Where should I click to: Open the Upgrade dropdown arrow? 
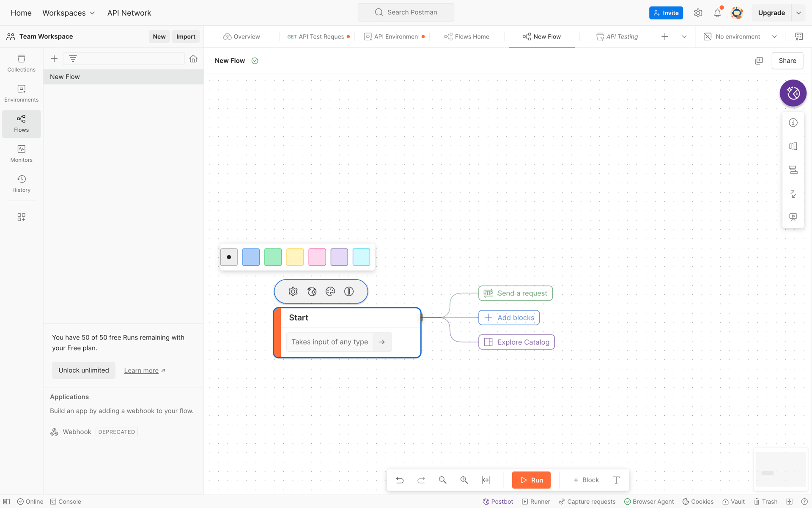tap(798, 13)
